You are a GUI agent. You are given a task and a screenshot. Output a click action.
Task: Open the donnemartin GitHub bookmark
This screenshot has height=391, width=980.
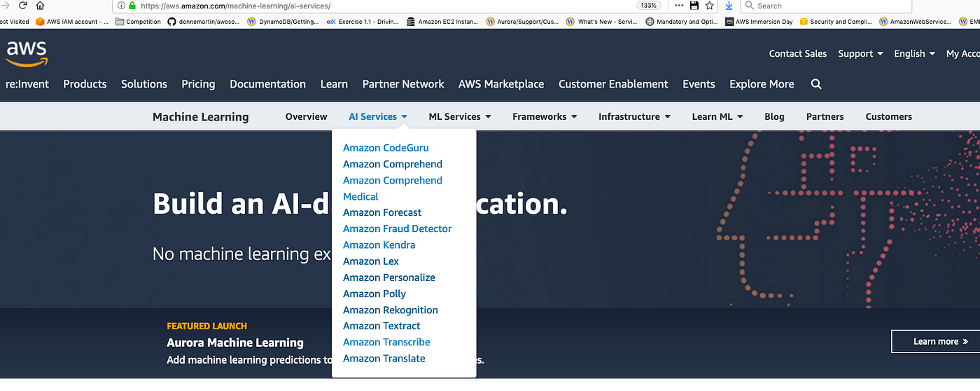pos(204,22)
